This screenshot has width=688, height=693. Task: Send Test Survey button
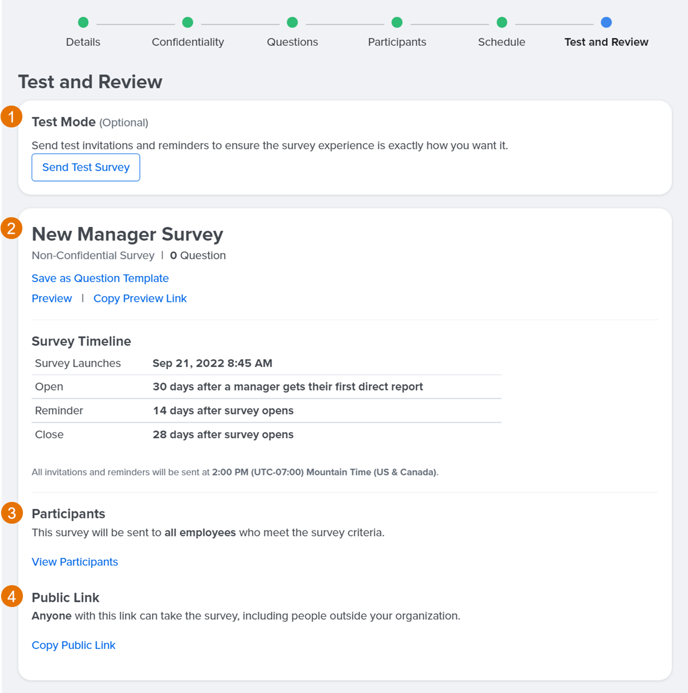86,168
